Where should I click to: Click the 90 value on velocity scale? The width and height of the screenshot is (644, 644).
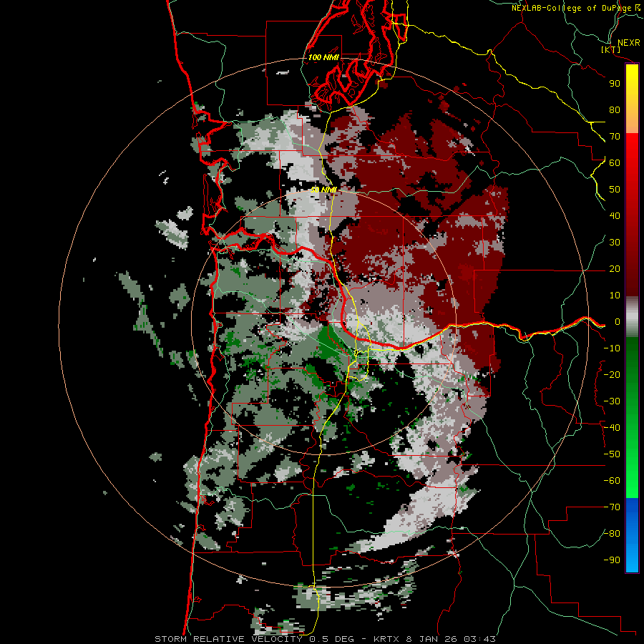(615, 84)
